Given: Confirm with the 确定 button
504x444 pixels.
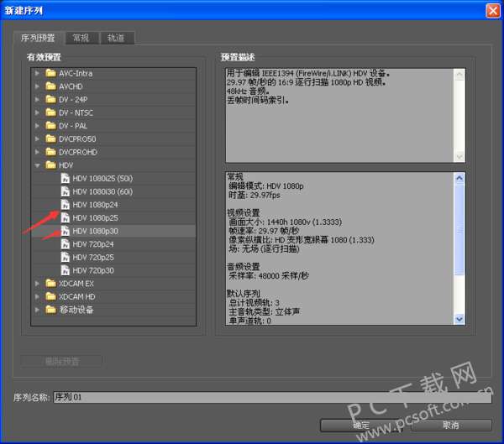Looking at the screenshot, I should (x=361, y=426).
